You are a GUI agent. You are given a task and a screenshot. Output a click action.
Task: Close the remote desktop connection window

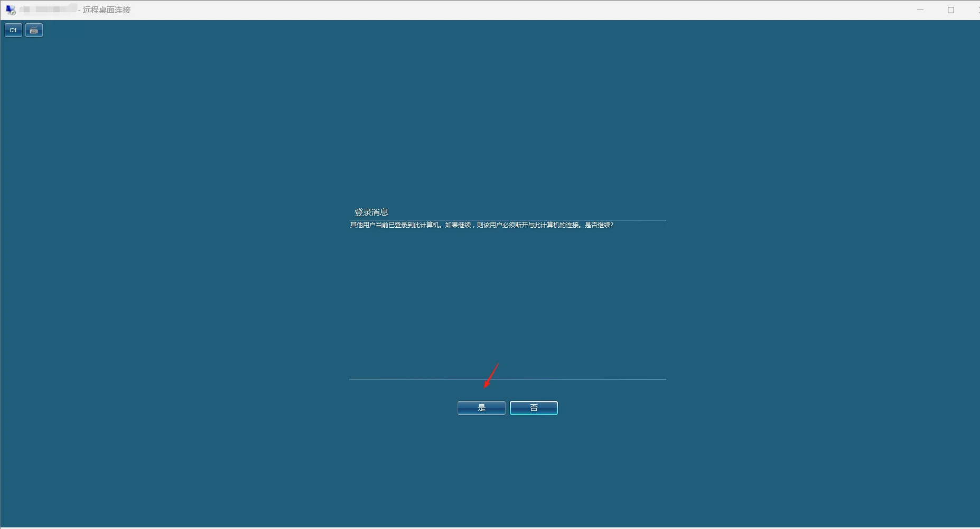click(977, 10)
